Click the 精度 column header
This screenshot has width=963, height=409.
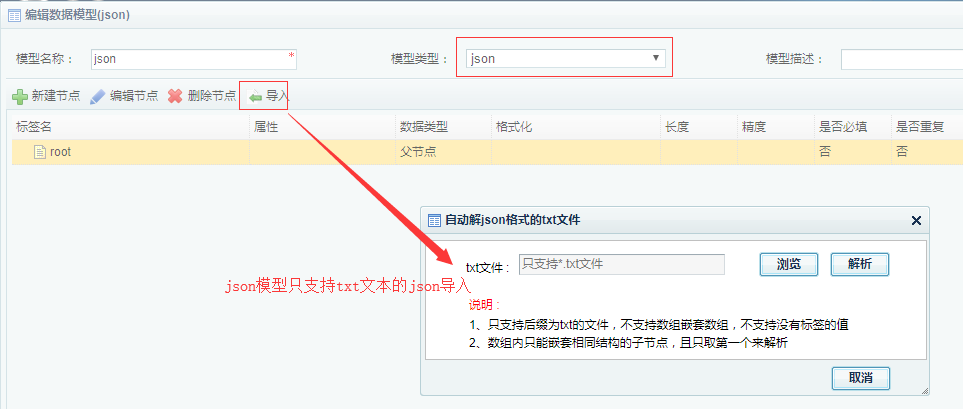click(x=754, y=127)
